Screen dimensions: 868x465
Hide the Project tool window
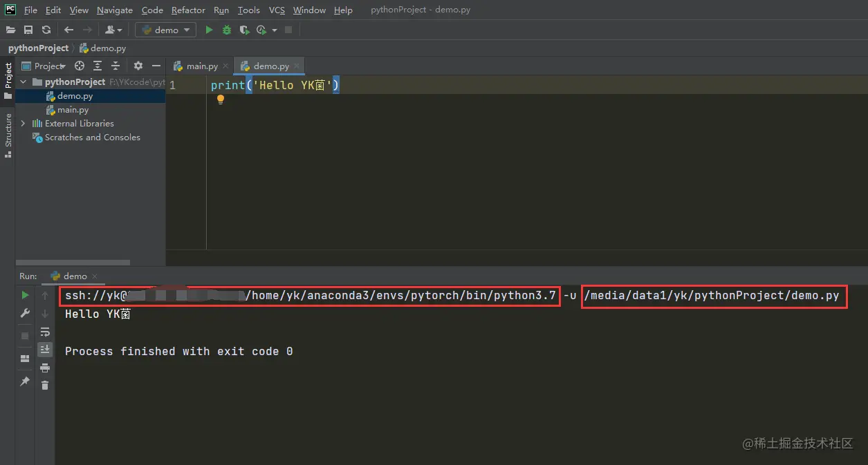(x=156, y=66)
